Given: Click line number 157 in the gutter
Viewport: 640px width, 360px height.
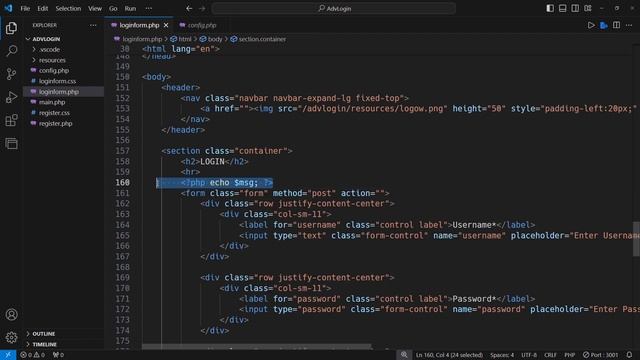Looking at the screenshot, I should click(x=122, y=151).
